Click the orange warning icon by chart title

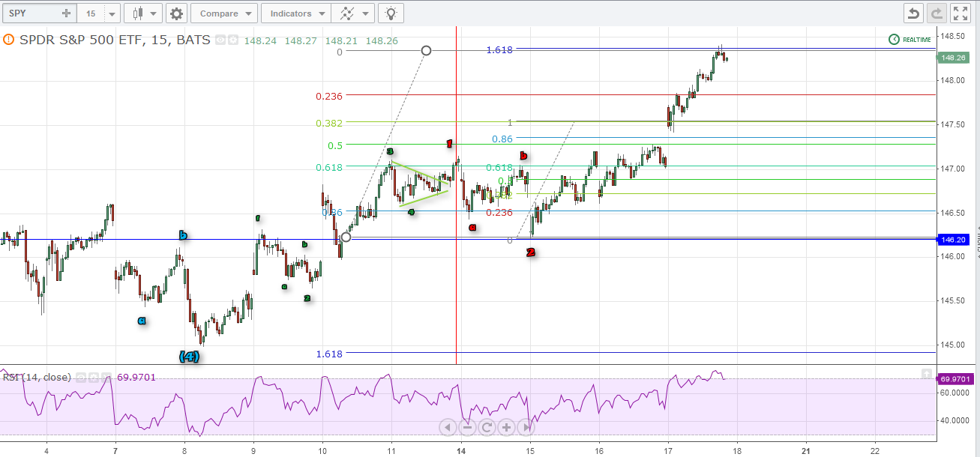pyautogui.click(x=8, y=40)
